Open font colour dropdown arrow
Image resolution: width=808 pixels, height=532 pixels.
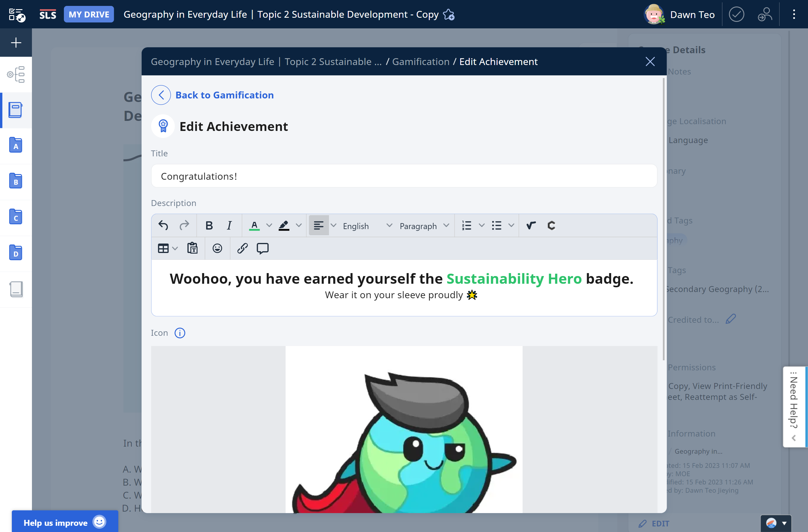click(x=269, y=225)
